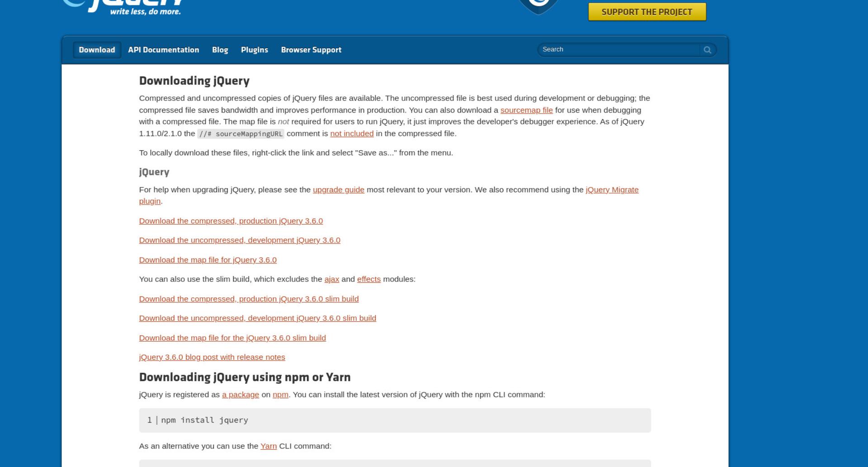The height and width of the screenshot is (467, 868).
Task: Open the Download nav tab
Action: pos(97,50)
